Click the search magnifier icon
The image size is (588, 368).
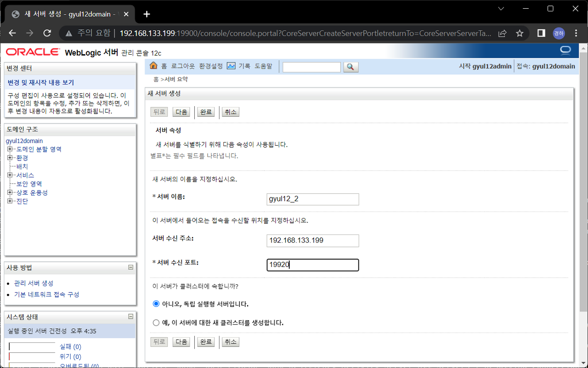point(351,67)
